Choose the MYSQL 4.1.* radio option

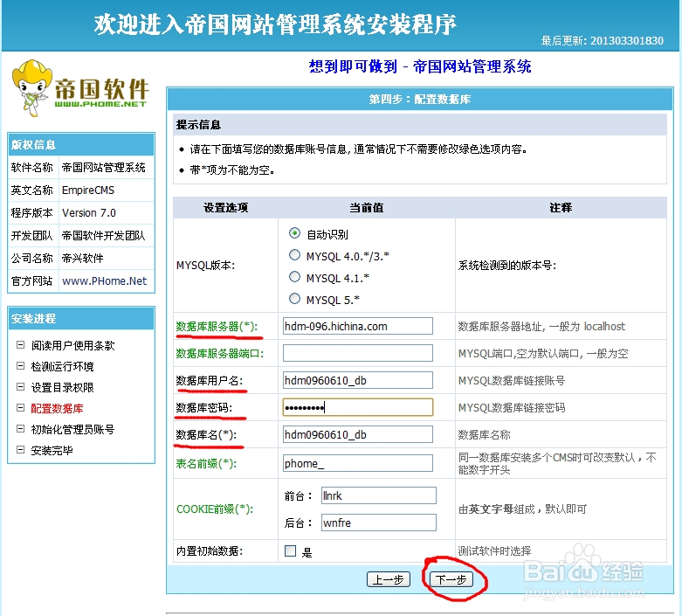click(294, 277)
